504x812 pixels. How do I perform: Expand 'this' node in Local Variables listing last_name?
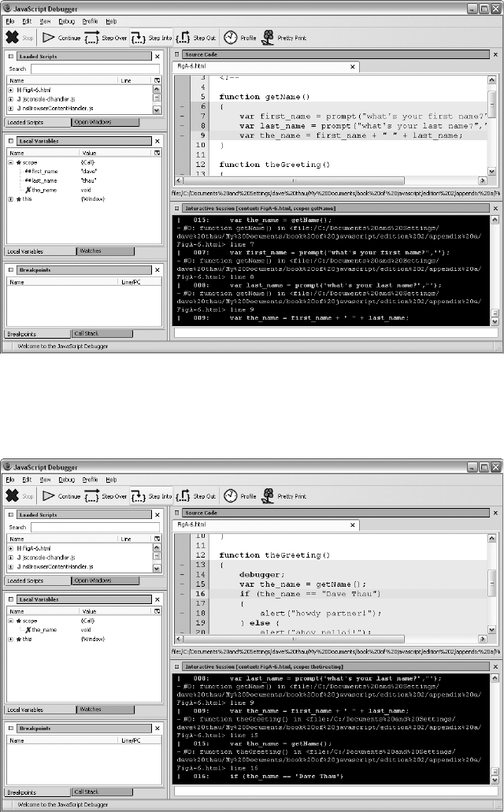pos(11,198)
